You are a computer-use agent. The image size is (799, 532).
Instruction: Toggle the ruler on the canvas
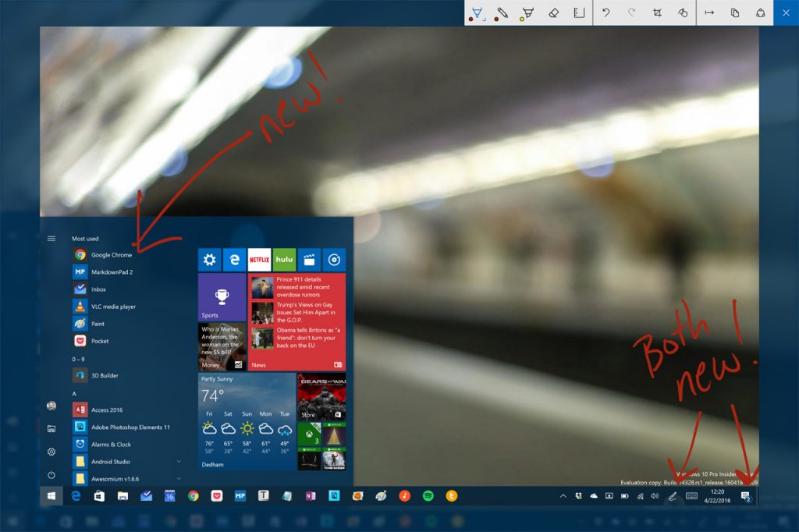click(579, 12)
